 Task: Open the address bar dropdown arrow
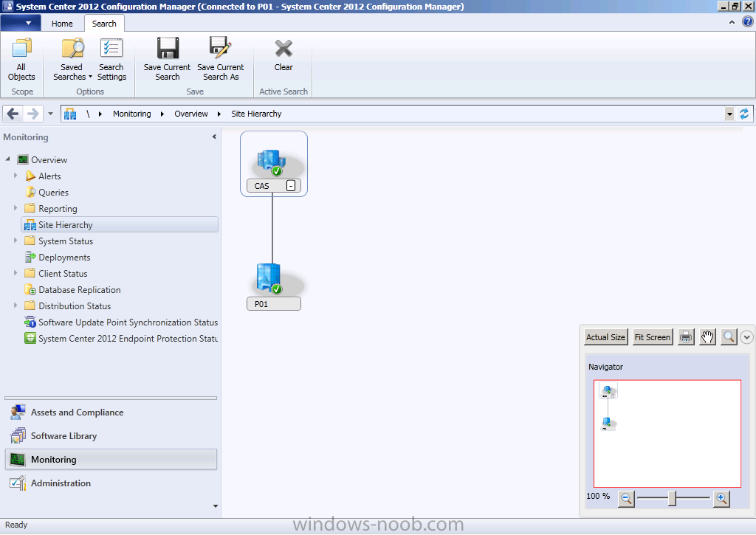[x=729, y=114]
